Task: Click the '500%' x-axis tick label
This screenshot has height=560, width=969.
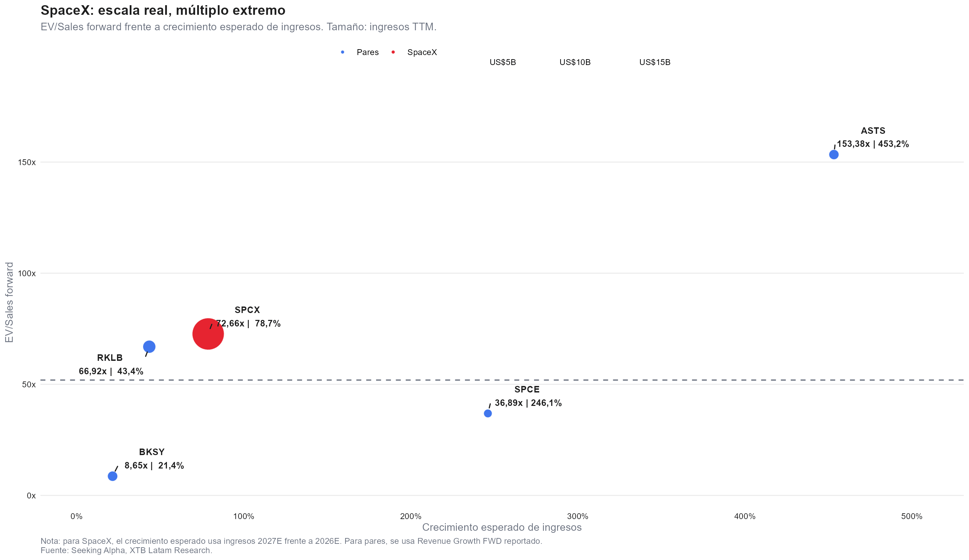Action: pyautogui.click(x=912, y=517)
